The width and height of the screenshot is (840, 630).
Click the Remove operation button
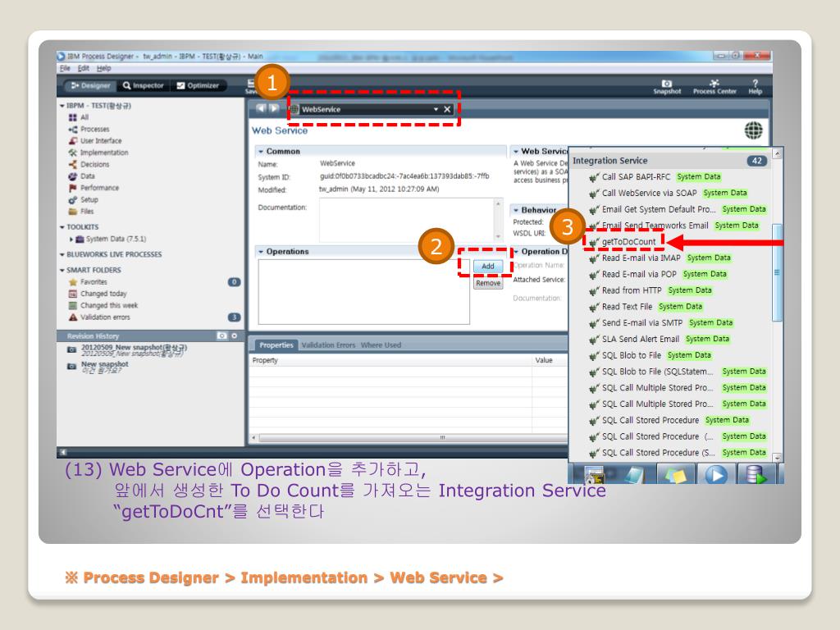coord(488,283)
